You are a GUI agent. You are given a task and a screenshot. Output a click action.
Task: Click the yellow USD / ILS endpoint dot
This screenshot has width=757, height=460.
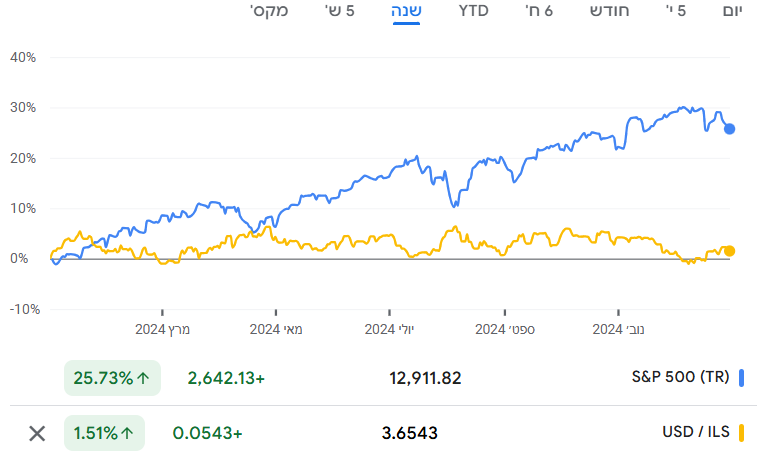[730, 251]
